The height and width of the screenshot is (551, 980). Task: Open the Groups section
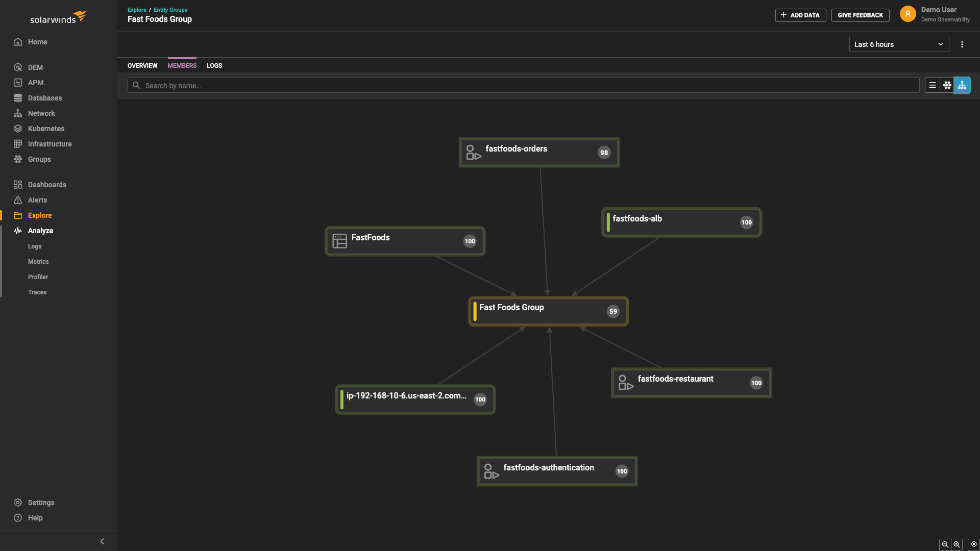(39, 159)
